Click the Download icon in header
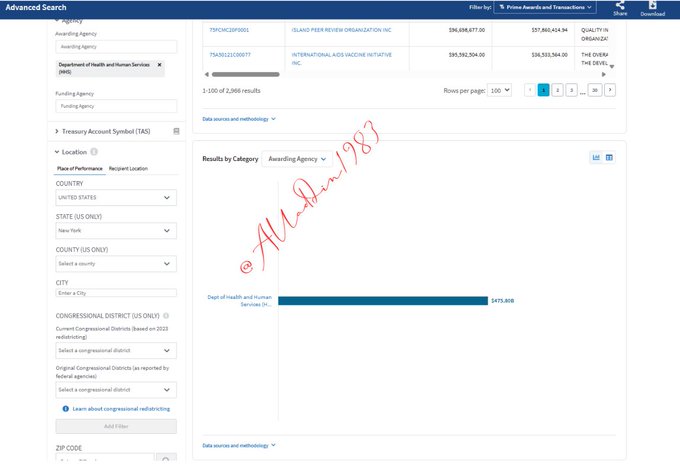680x467 pixels. pyautogui.click(x=652, y=6)
